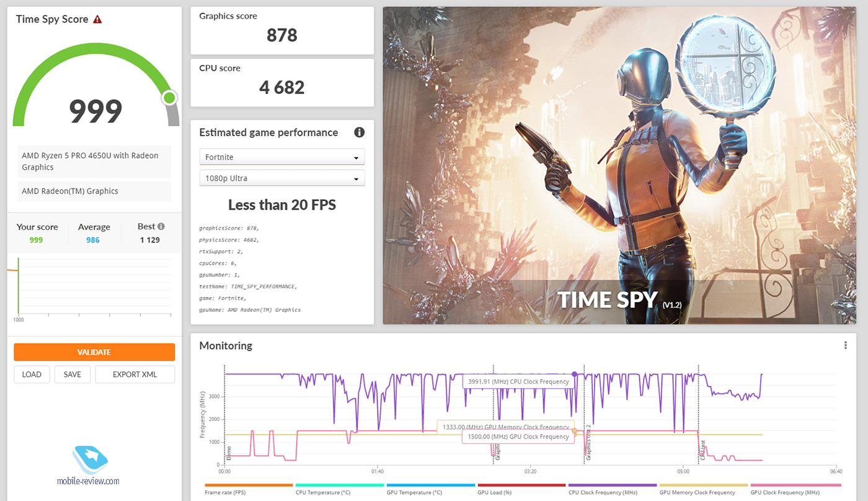Open the 1080p Ultra resolution dropdown
The image size is (868, 501).
(282, 178)
